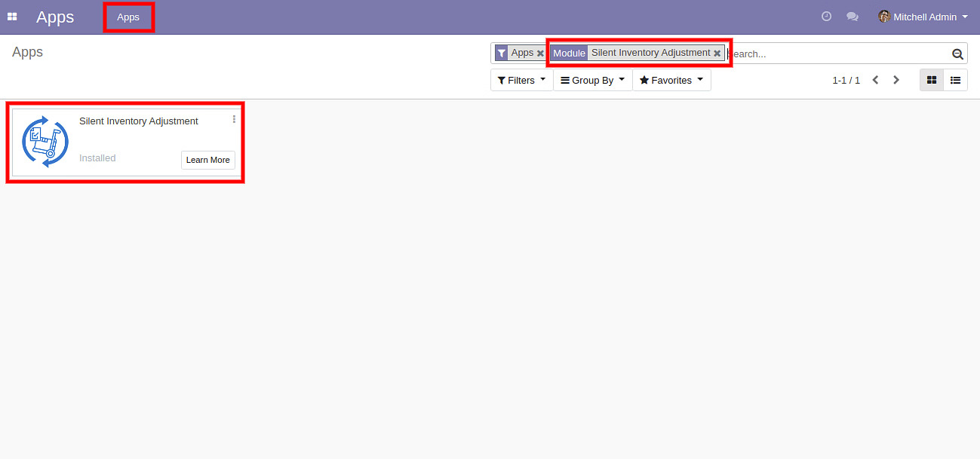Go to the previous page arrow
980x459 pixels.
pos(875,80)
